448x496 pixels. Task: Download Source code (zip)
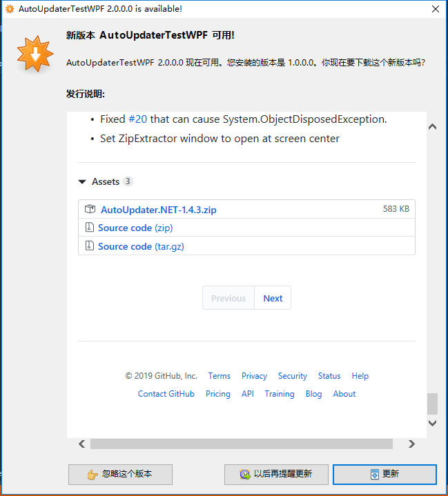point(135,228)
